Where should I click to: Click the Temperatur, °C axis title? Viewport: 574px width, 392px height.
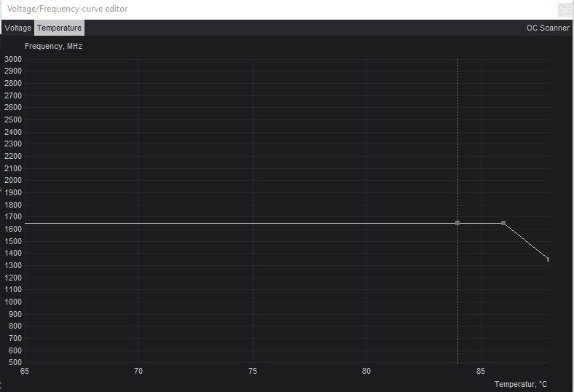tap(521, 384)
